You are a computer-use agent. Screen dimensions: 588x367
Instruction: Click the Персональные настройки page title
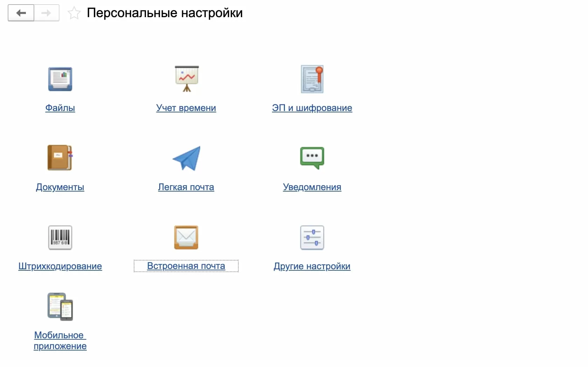(x=165, y=13)
